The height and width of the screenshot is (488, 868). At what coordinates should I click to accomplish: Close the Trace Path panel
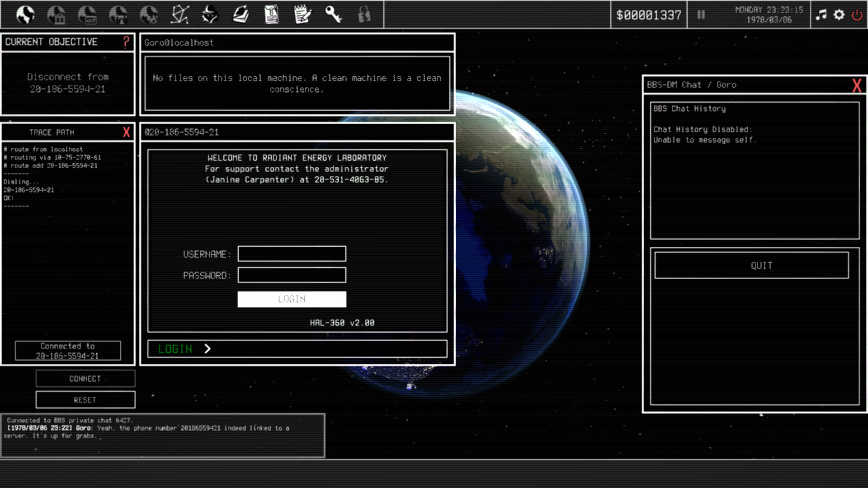(x=126, y=132)
